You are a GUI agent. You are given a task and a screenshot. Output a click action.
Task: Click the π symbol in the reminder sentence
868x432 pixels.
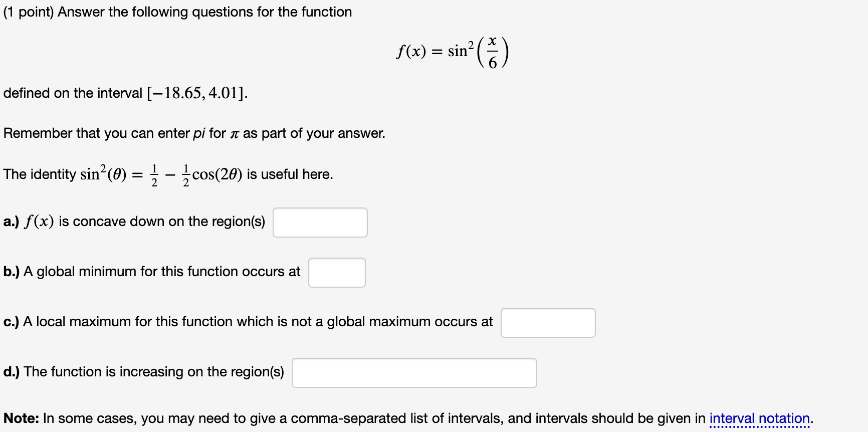(235, 134)
